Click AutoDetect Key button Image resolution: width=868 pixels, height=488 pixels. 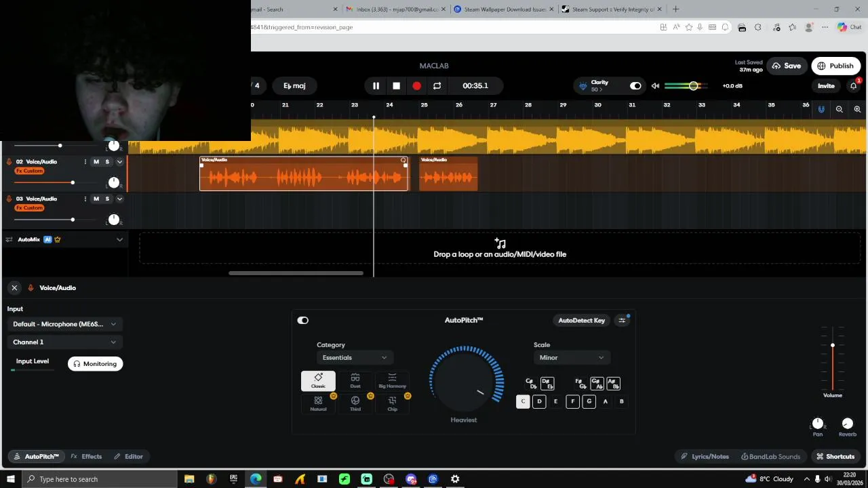tap(581, 321)
